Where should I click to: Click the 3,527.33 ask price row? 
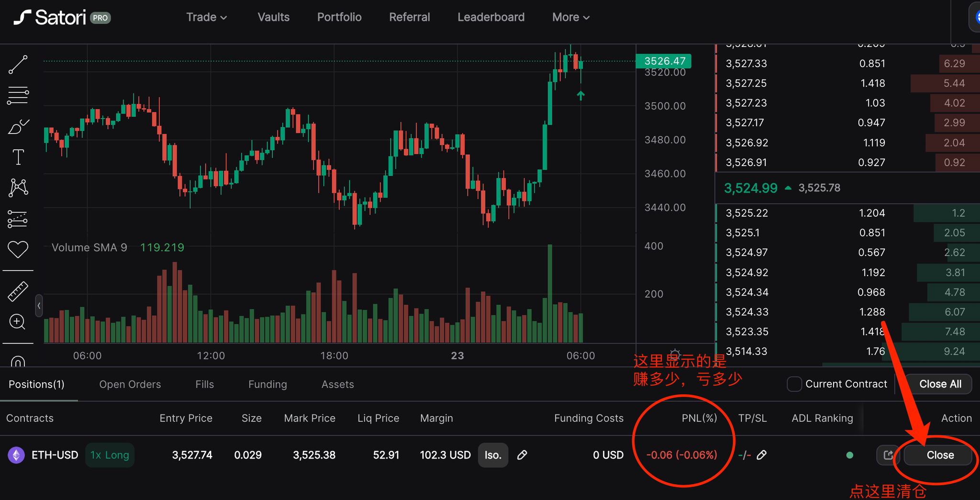tap(746, 64)
